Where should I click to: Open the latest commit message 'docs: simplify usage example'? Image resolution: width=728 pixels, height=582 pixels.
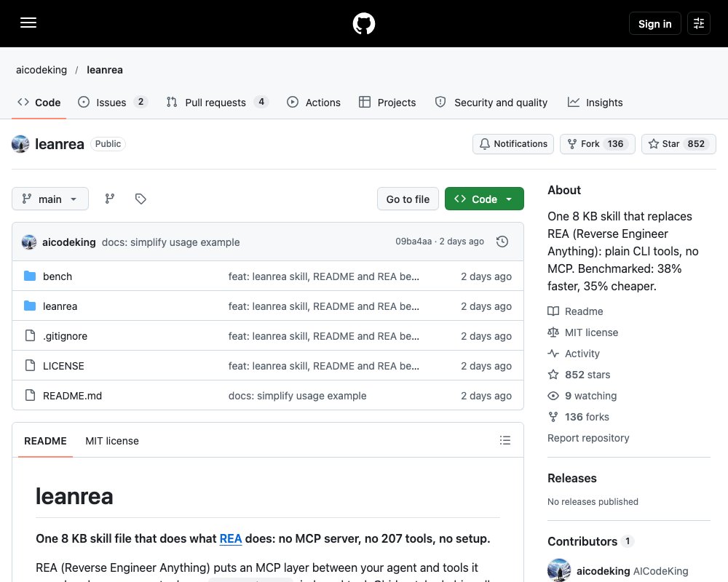coord(171,242)
